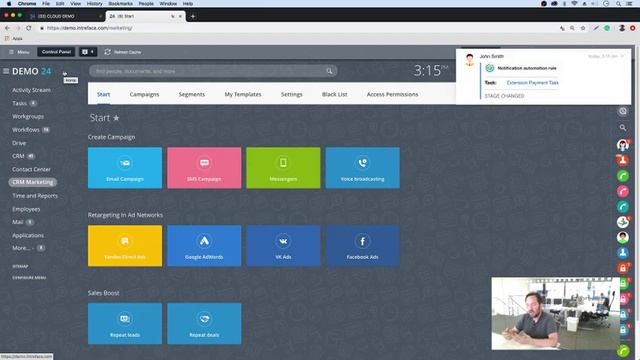Click the DEMO 24 logo
Viewport: 640px width, 360px height.
pyautogui.click(x=31, y=71)
